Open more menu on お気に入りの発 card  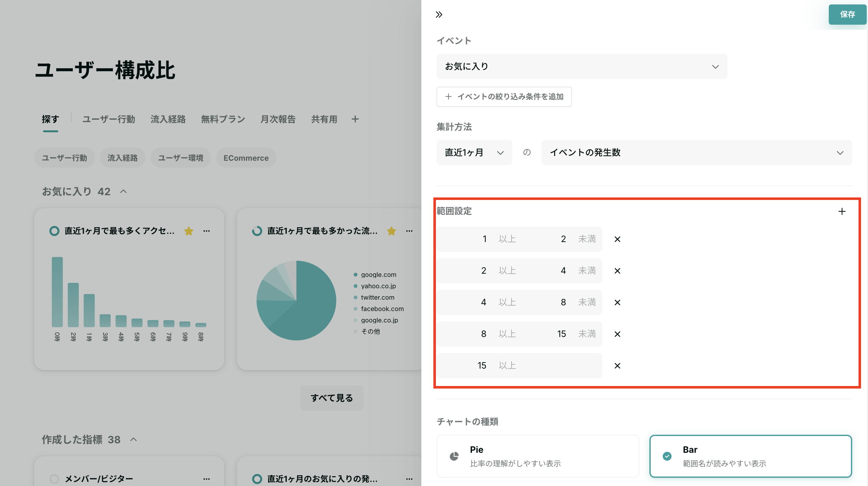[409, 479]
